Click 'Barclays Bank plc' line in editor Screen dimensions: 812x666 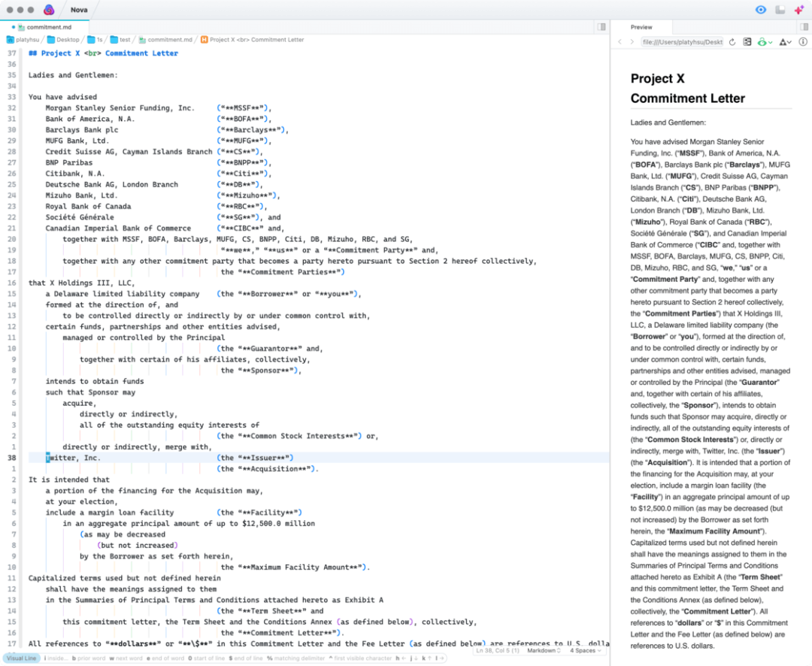[x=82, y=130]
